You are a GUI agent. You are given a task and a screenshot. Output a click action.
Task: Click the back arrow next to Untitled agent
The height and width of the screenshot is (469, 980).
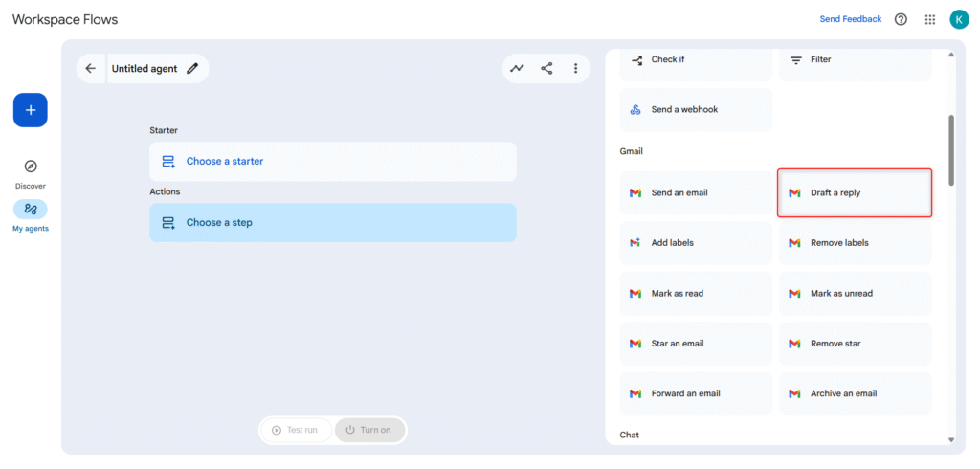tap(91, 69)
